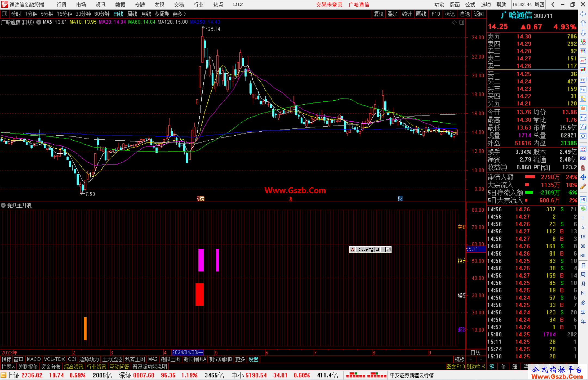Open the orange notes document sidebar icon
588x380 pixels.
coord(583,108)
